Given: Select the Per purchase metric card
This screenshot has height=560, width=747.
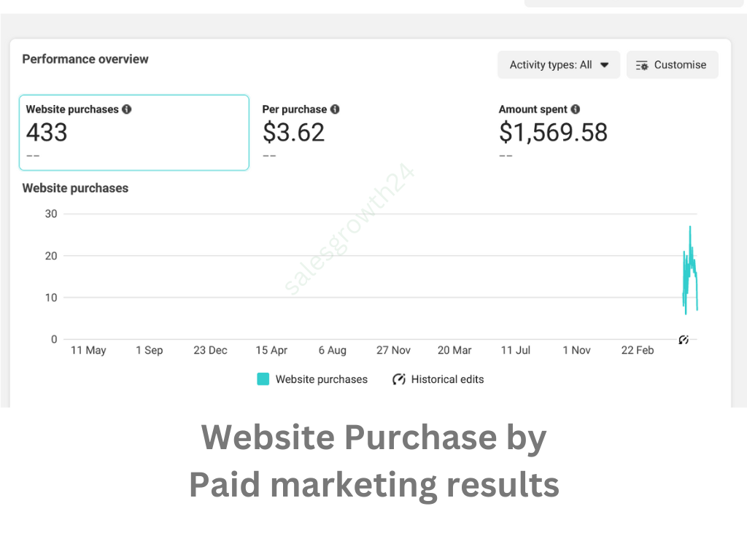Looking at the screenshot, I should tap(370, 133).
